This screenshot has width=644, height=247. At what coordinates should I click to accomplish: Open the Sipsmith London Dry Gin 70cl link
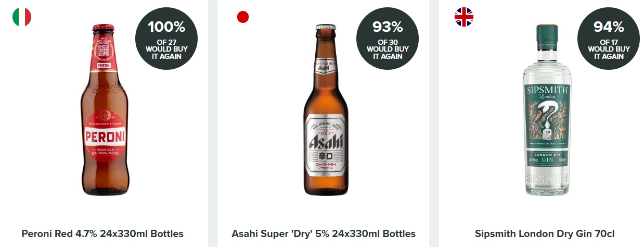coord(545,233)
